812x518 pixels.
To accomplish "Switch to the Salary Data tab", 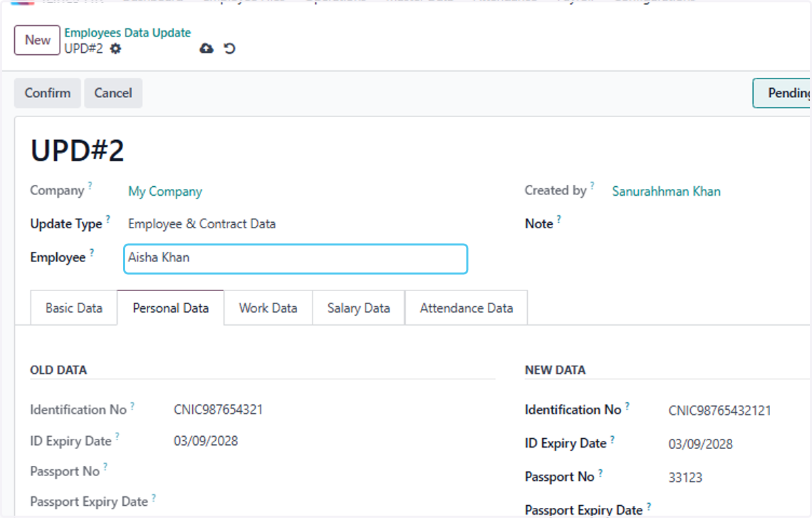I will tap(359, 308).
